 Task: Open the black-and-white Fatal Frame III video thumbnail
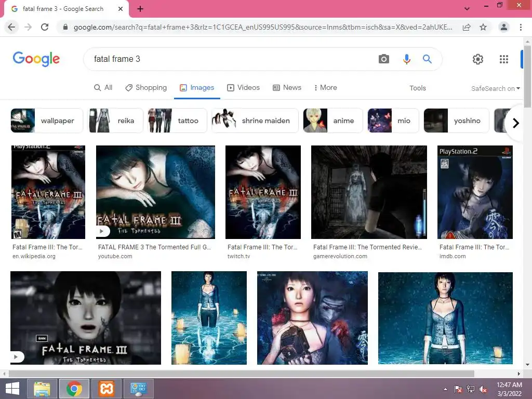point(86,318)
